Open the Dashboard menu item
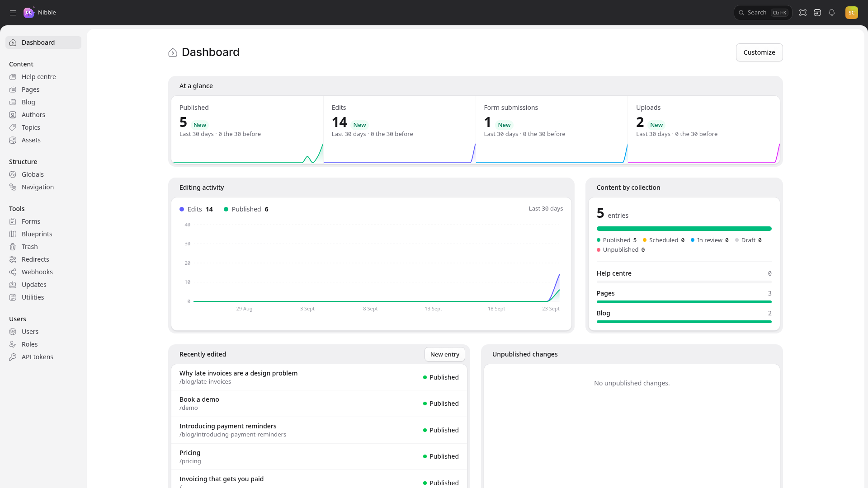Image resolution: width=868 pixels, height=488 pixels. point(43,42)
